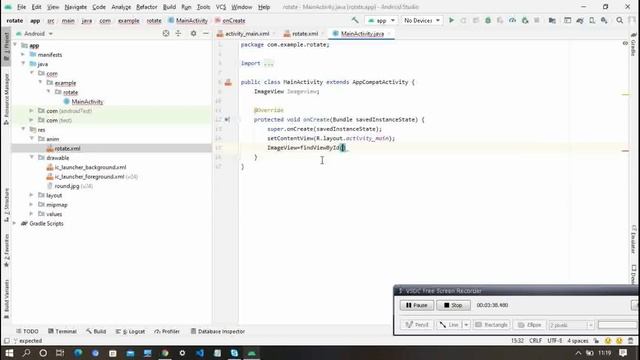Click the gutter icon beside class MainActivity
This screenshot has height=360, width=640.
(x=228, y=82)
